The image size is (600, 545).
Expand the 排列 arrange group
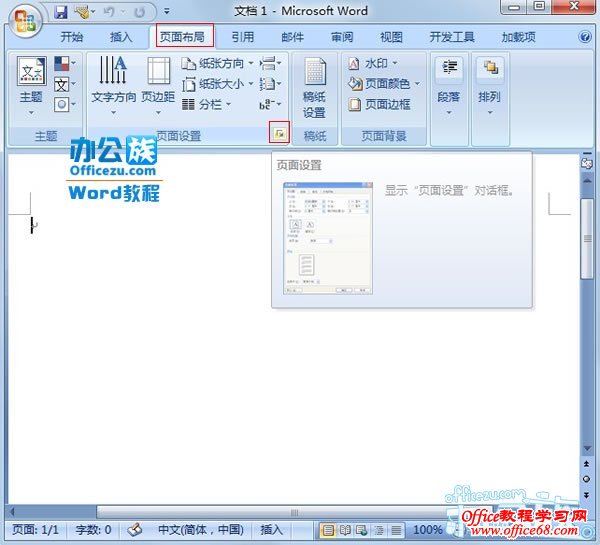490,87
